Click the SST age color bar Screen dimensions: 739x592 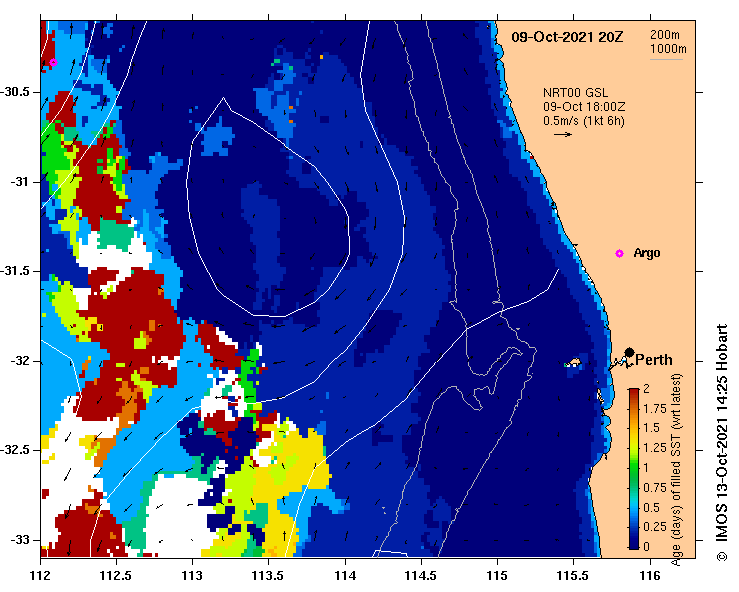(x=634, y=469)
